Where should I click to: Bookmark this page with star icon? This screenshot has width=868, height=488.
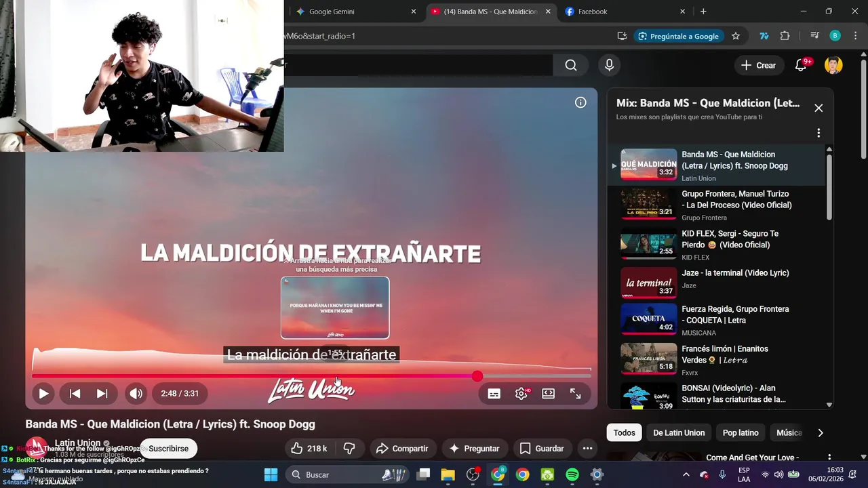736,36
